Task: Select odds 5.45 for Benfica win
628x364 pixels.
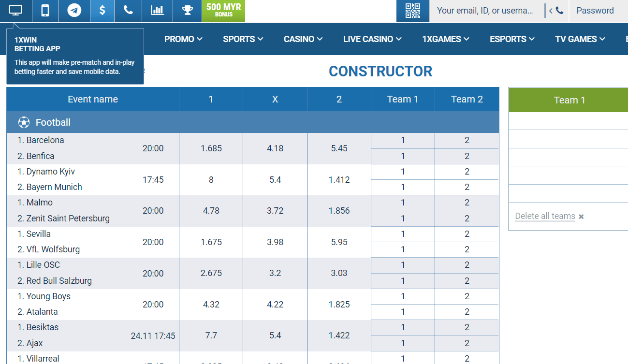Action: [339, 148]
